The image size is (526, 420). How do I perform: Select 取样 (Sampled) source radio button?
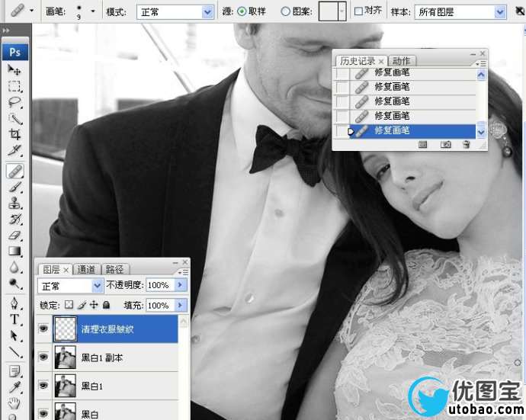[242, 11]
